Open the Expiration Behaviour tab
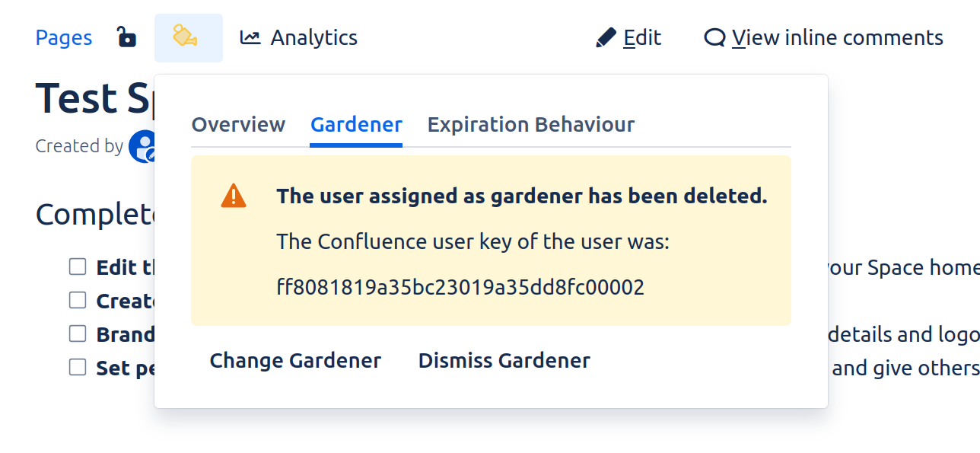Image resolution: width=980 pixels, height=453 pixels. 530,124
